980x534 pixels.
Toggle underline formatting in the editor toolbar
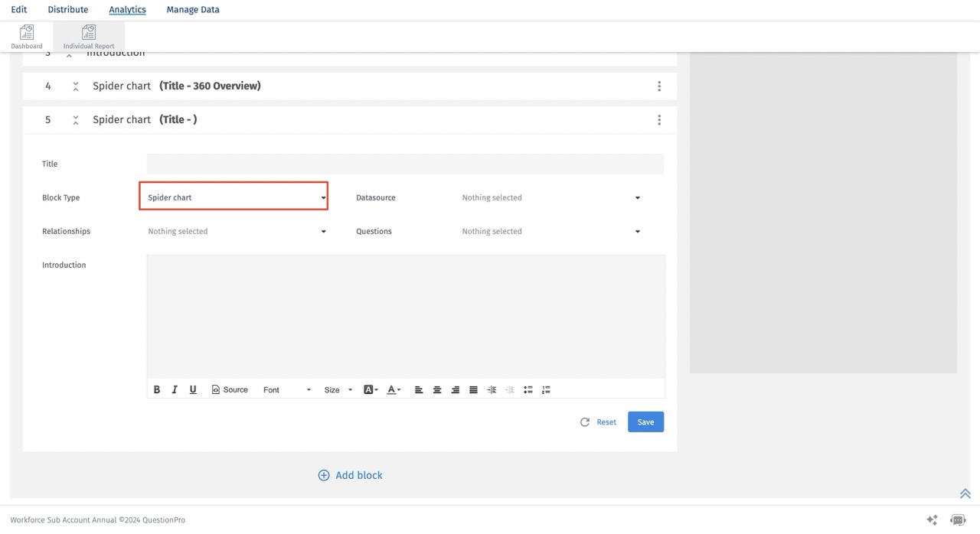pos(193,389)
